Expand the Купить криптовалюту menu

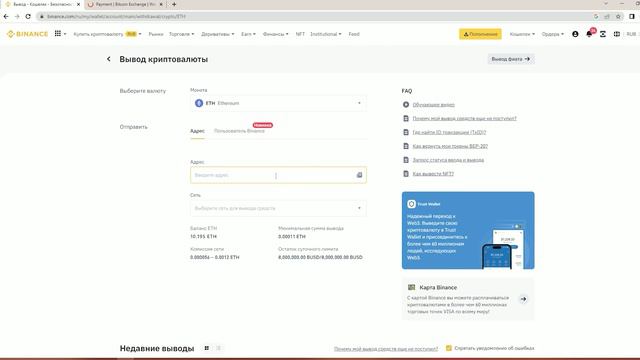pos(107,34)
